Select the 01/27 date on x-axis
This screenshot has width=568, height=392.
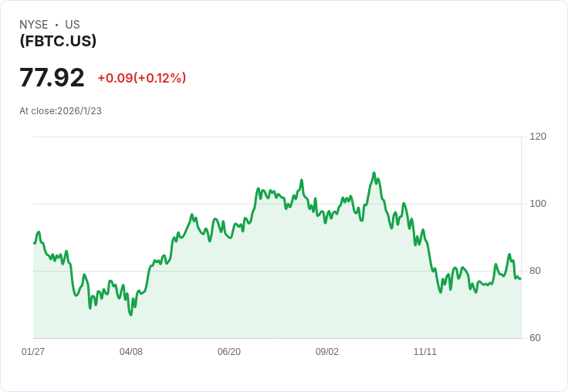tap(33, 352)
